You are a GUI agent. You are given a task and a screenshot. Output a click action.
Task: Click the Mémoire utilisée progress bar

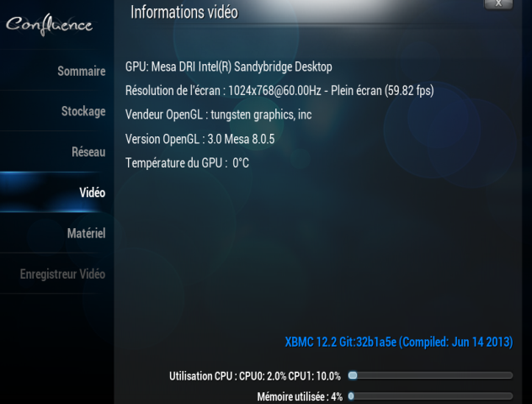coord(430,396)
